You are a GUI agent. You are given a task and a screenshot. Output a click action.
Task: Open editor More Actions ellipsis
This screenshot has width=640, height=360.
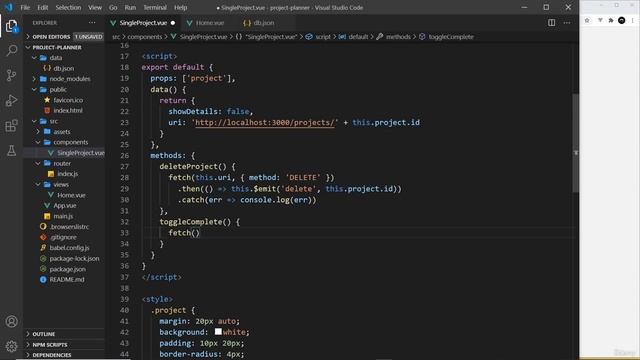tap(567, 23)
